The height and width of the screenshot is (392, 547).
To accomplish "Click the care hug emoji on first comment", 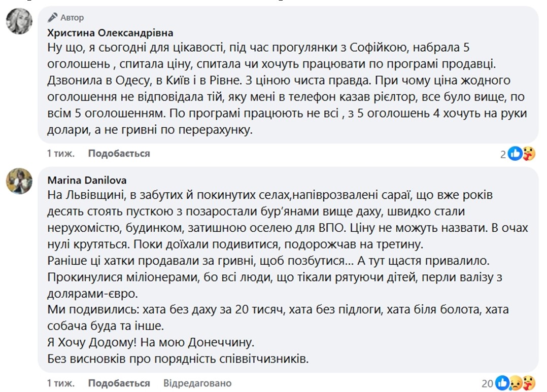I will tap(529, 154).
